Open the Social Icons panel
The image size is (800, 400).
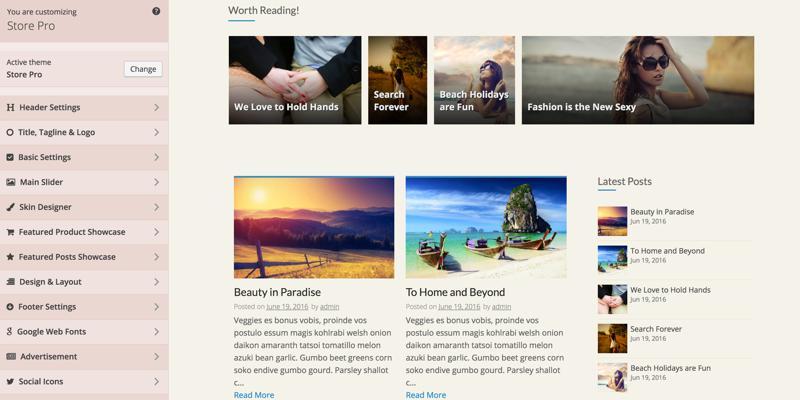[x=84, y=382]
